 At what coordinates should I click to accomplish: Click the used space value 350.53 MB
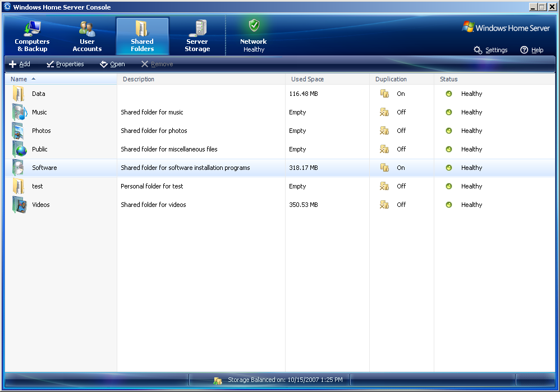pos(304,205)
